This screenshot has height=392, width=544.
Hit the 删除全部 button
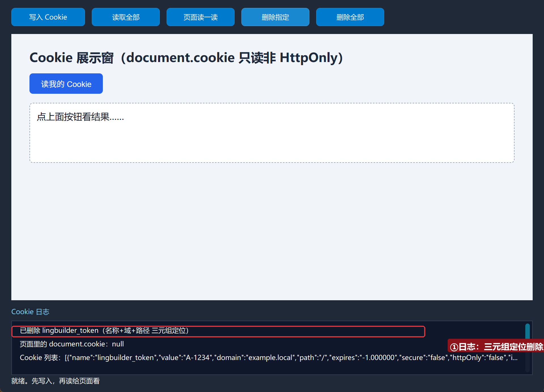(350, 17)
